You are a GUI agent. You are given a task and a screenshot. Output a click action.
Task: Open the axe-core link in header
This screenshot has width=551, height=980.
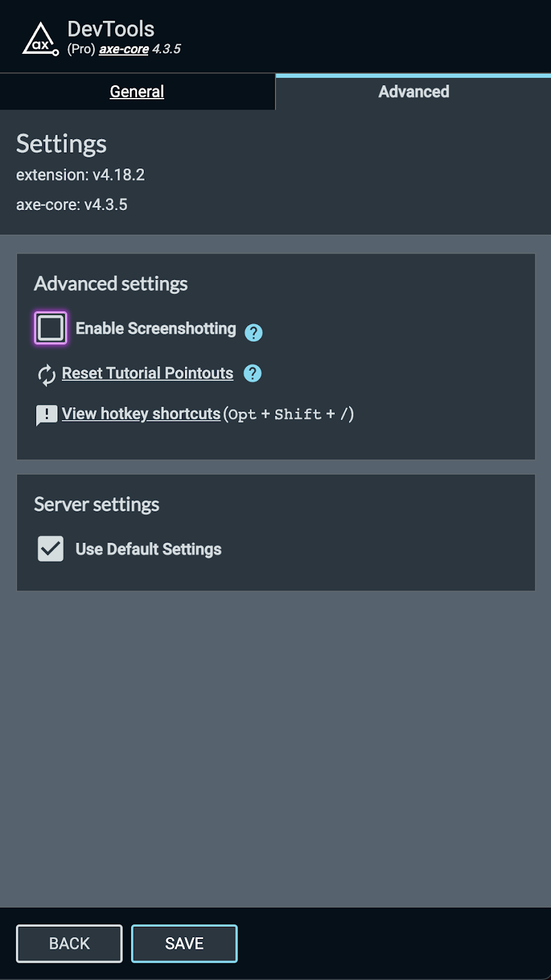[124, 49]
